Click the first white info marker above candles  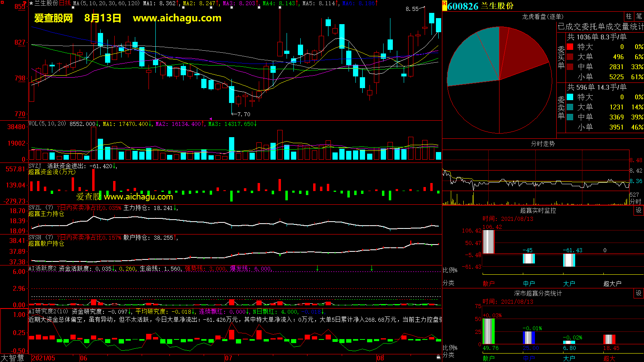(73, 8)
